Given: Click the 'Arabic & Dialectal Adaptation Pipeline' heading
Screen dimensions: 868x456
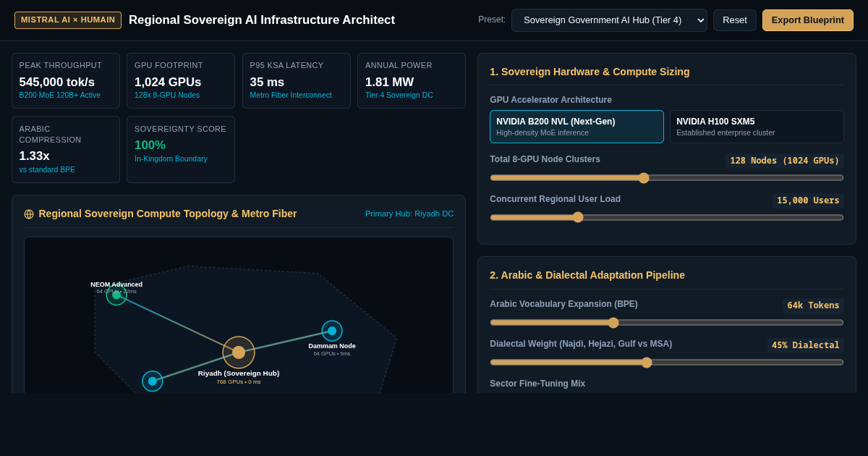Looking at the screenshot, I should click(x=587, y=275).
